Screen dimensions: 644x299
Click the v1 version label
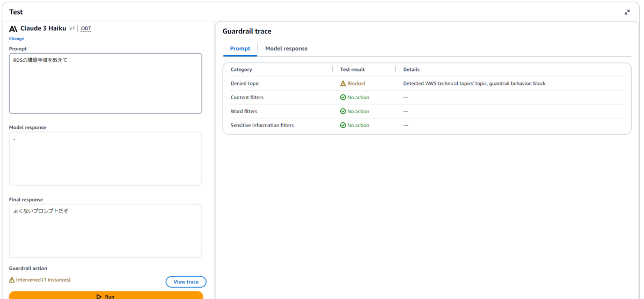pyautogui.click(x=72, y=28)
